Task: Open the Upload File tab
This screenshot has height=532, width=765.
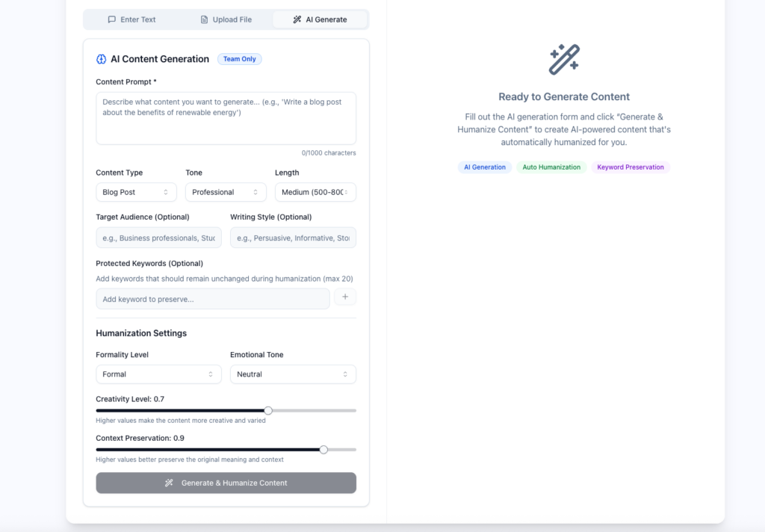Action: click(x=226, y=19)
